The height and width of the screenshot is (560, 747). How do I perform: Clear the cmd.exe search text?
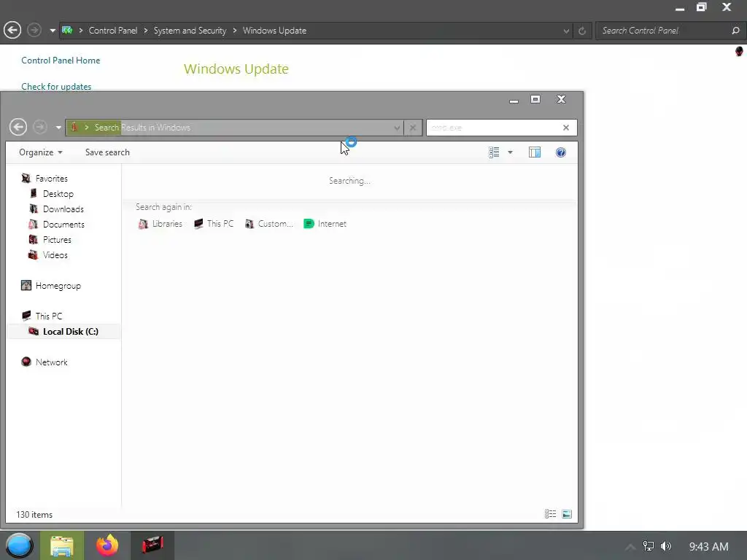point(566,128)
